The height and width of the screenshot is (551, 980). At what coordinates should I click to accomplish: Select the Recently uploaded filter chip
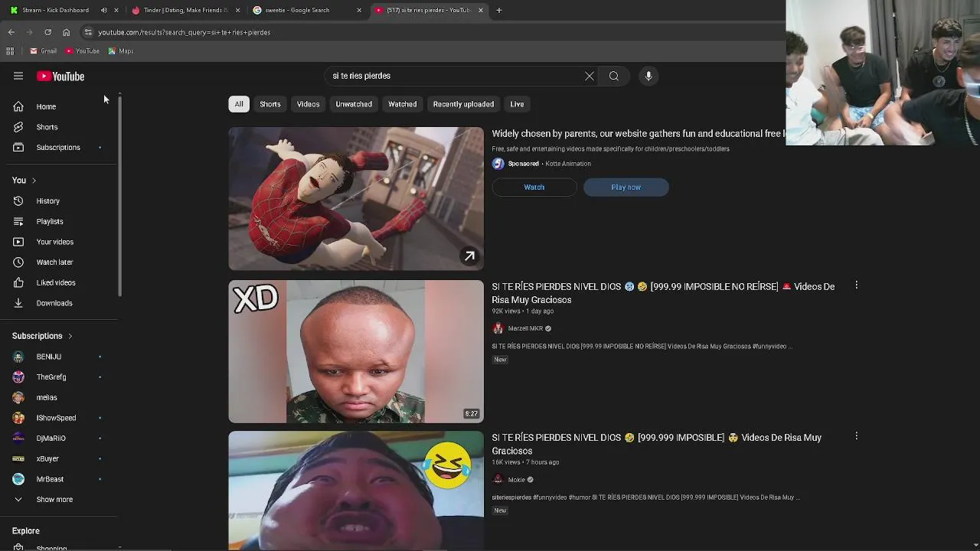tap(463, 104)
